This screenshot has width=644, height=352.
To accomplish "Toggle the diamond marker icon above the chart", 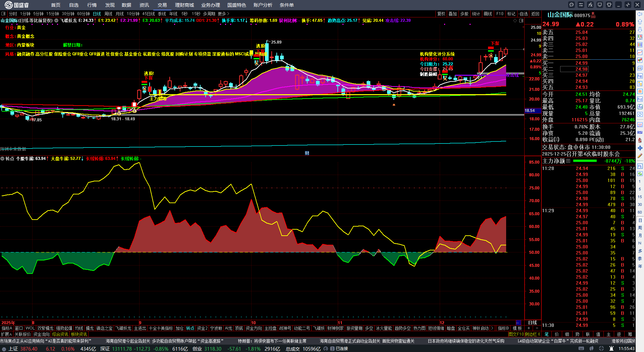I will [515, 20].
